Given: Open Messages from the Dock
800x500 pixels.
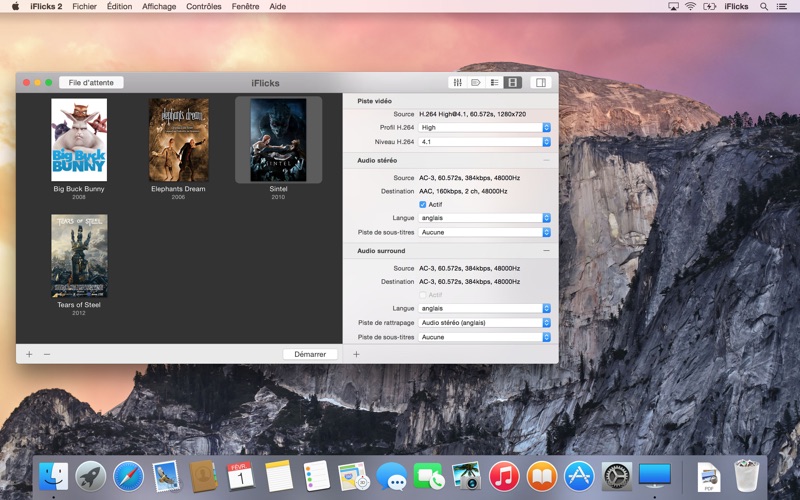Looking at the screenshot, I should 391,477.
